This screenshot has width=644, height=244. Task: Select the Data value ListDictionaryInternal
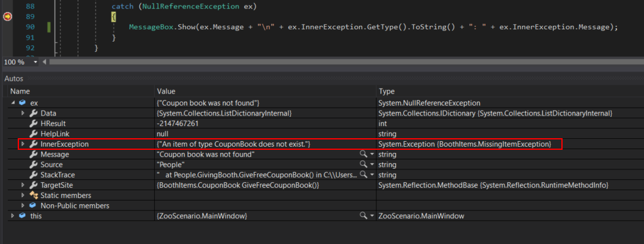[x=224, y=113]
